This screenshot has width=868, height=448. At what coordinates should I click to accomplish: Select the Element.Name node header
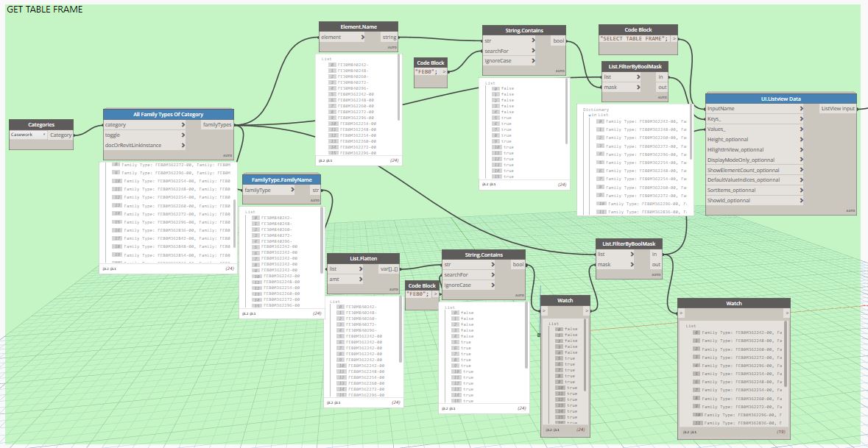358,26
